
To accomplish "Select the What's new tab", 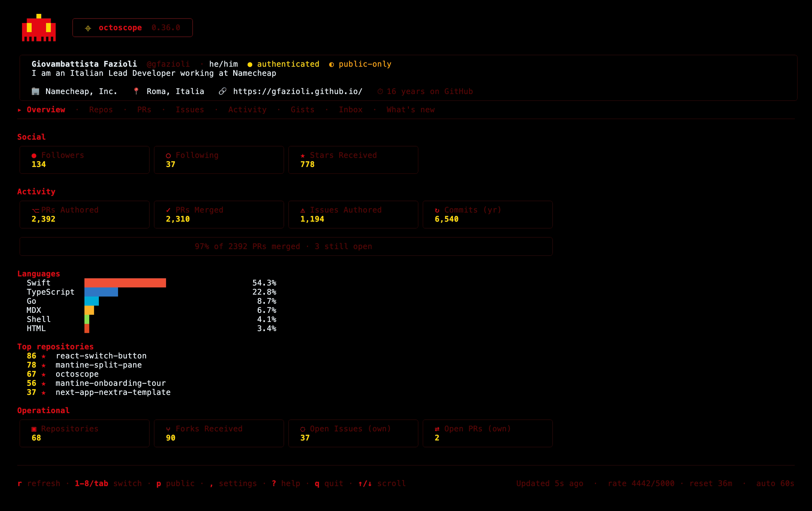I will pyautogui.click(x=410, y=110).
